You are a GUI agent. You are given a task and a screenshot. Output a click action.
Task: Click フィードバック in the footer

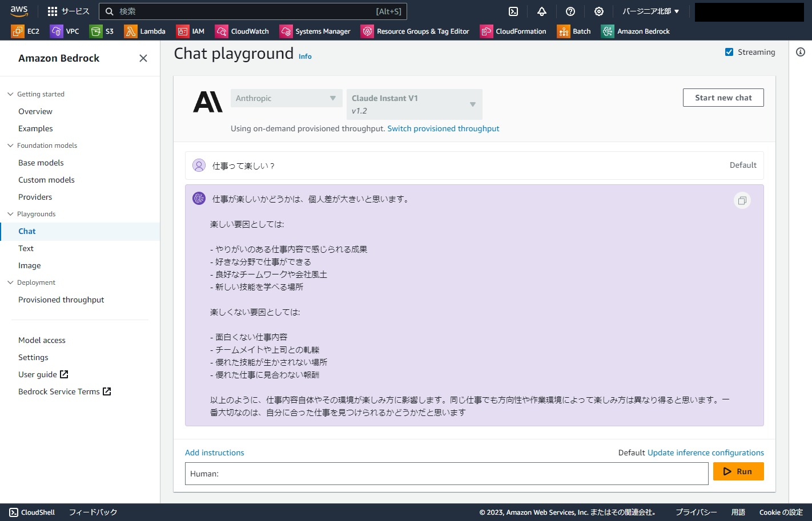93,512
